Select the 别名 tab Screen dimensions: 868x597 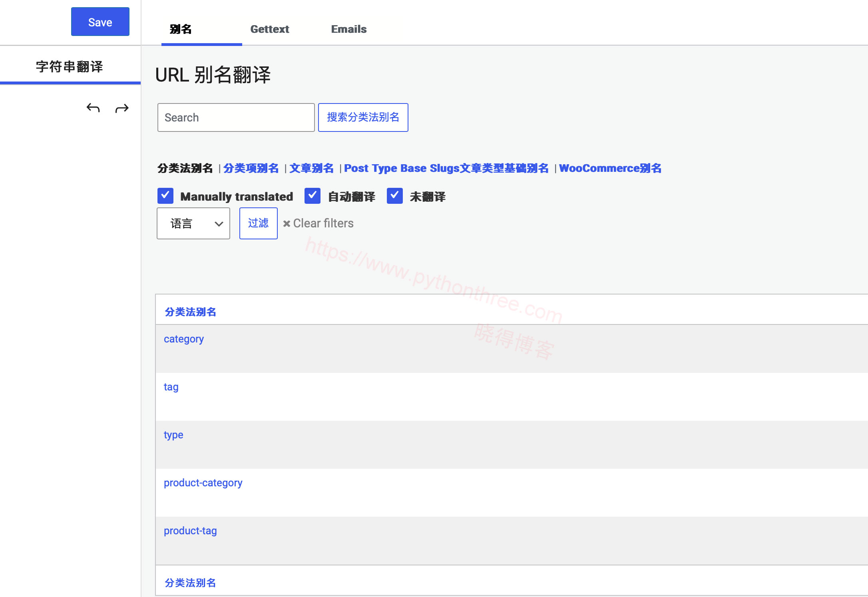[180, 29]
